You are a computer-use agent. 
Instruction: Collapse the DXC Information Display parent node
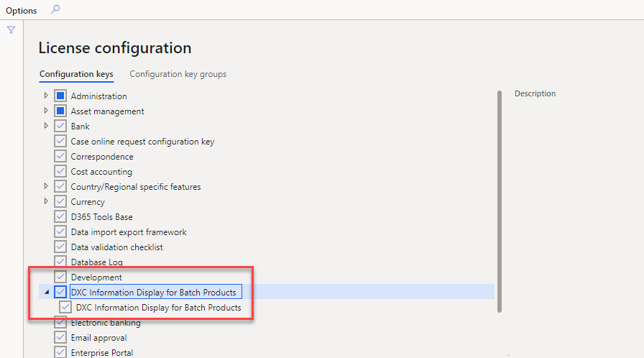46,292
